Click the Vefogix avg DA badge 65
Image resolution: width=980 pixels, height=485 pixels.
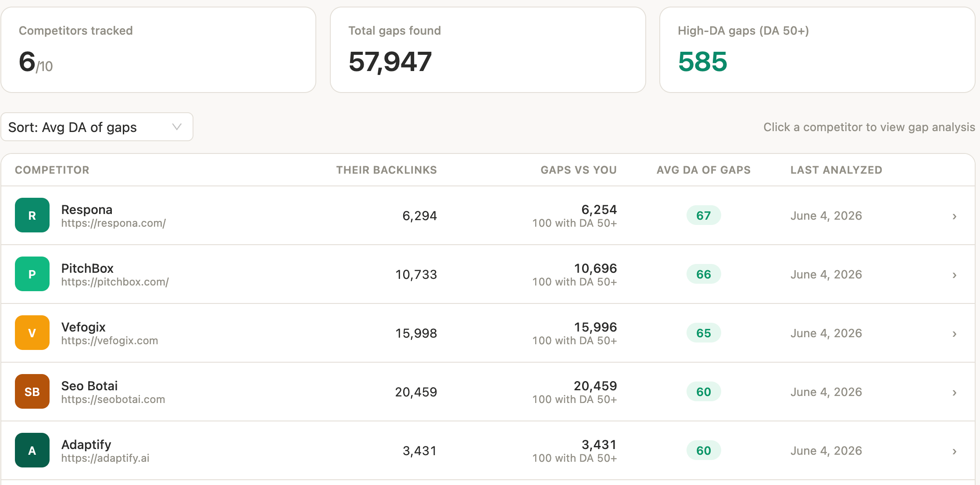[704, 333]
